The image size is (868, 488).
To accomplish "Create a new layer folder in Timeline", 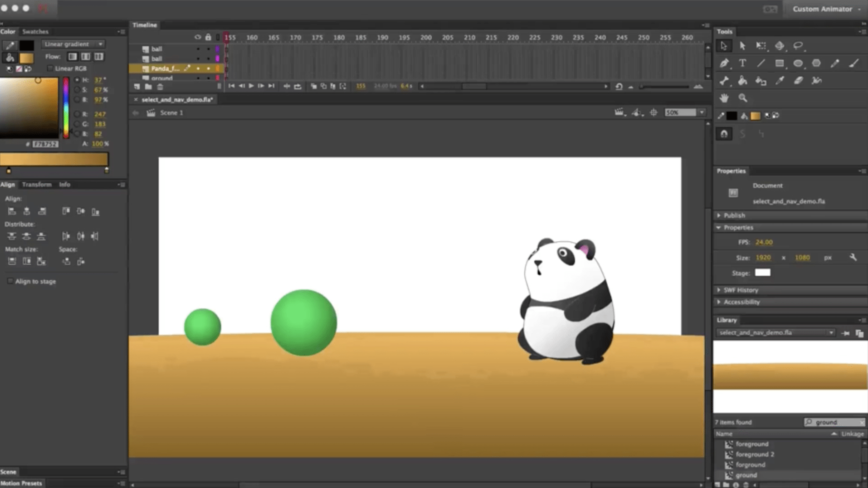I will pyautogui.click(x=148, y=87).
